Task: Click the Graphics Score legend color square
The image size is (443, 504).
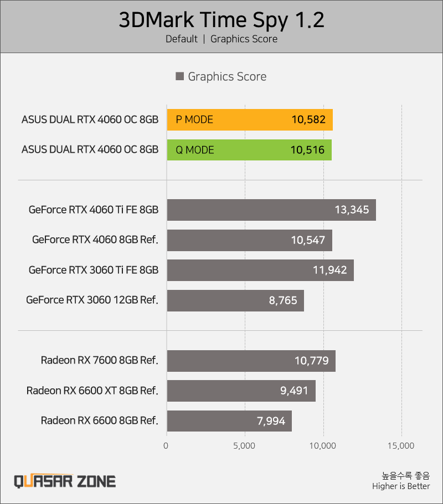Action: point(179,76)
